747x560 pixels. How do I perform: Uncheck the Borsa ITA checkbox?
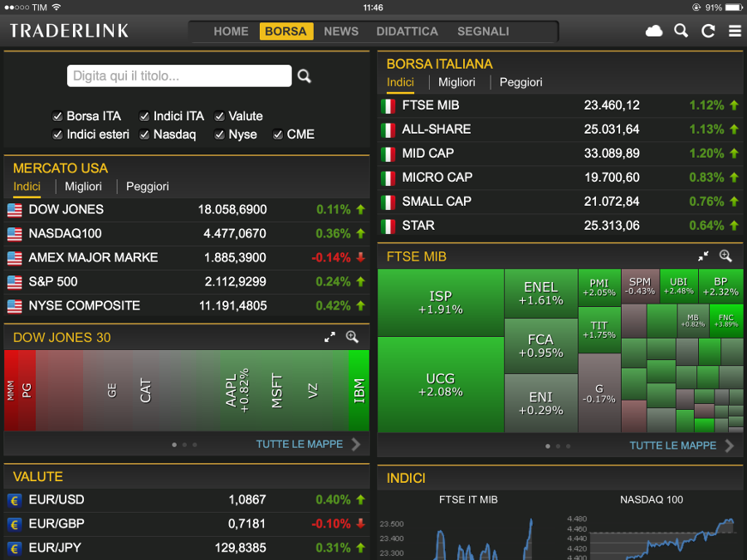(x=57, y=116)
